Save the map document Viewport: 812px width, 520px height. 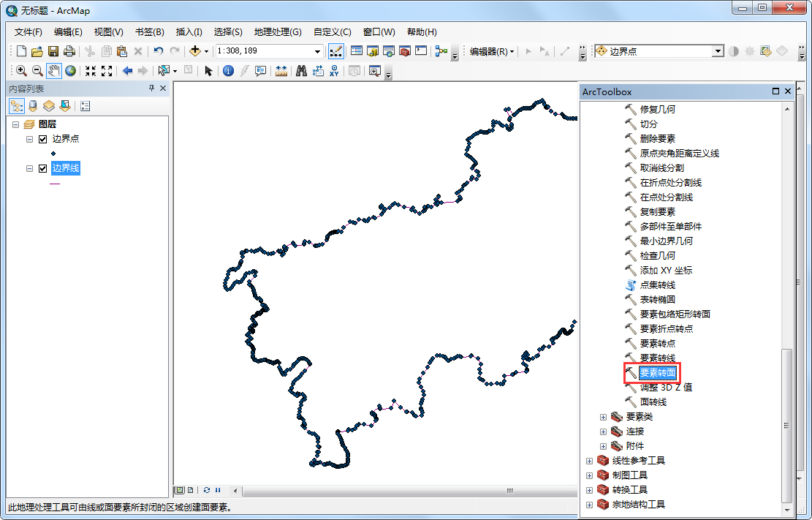coord(53,50)
